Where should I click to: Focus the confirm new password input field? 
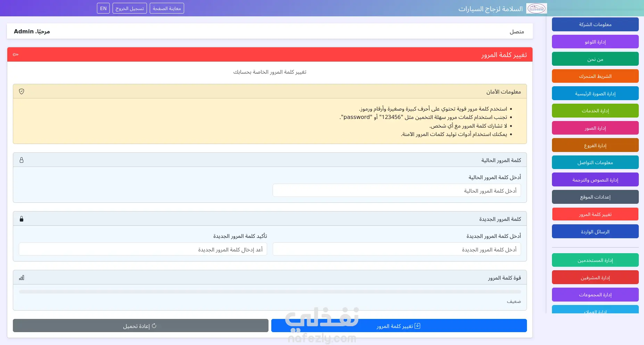coord(143,249)
